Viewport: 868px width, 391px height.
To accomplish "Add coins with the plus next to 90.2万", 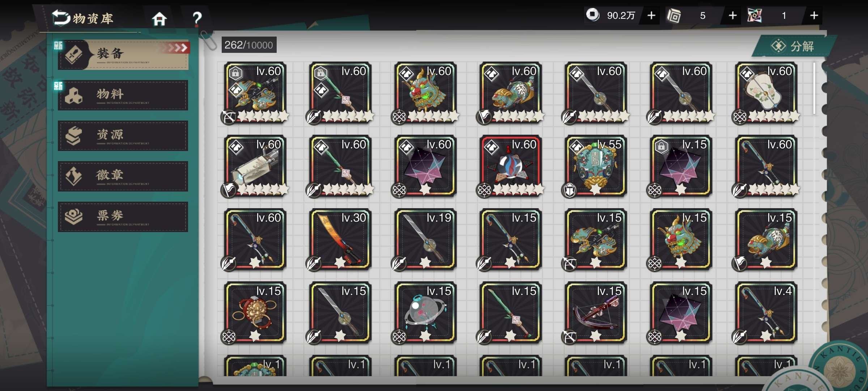I will point(651,16).
